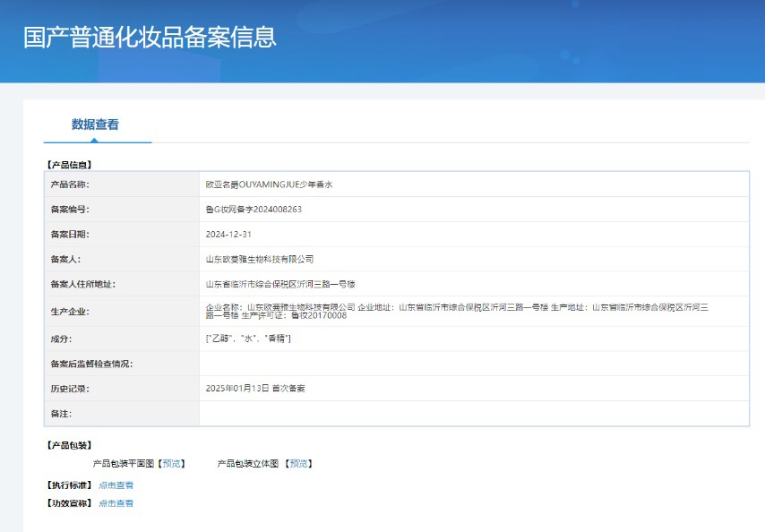The width and height of the screenshot is (765, 532).
Task: Click the 备案日期 label cell
Action: pos(122,234)
